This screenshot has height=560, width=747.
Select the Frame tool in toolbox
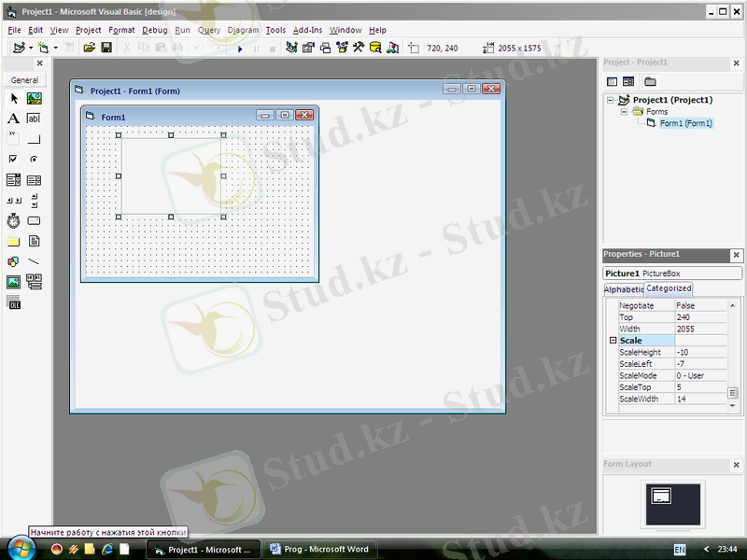click(14, 138)
